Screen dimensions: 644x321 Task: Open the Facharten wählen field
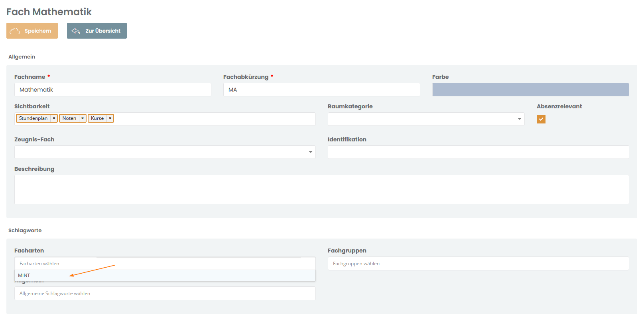(x=165, y=264)
